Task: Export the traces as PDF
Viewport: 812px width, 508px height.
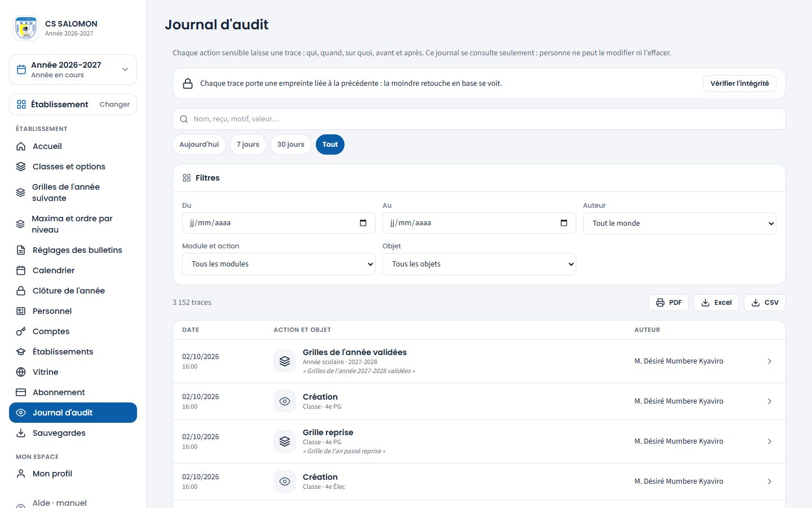Action: point(669,303)
